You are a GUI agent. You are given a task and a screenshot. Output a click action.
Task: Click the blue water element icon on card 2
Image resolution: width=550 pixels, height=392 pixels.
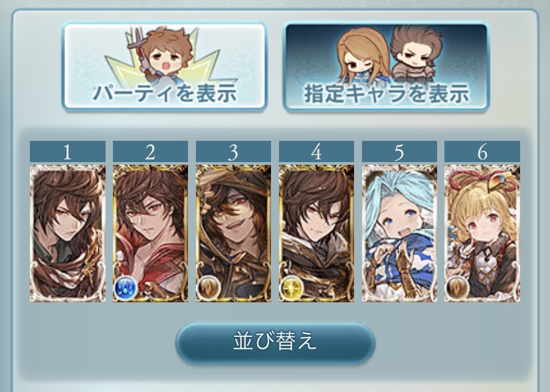[126, 287]
